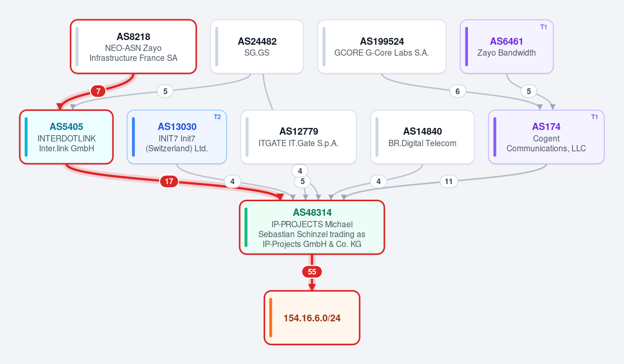The image size is (624, 364).
Task: Open the AS199524 GCORE G-Core Labs node
Action: (382, 47)
